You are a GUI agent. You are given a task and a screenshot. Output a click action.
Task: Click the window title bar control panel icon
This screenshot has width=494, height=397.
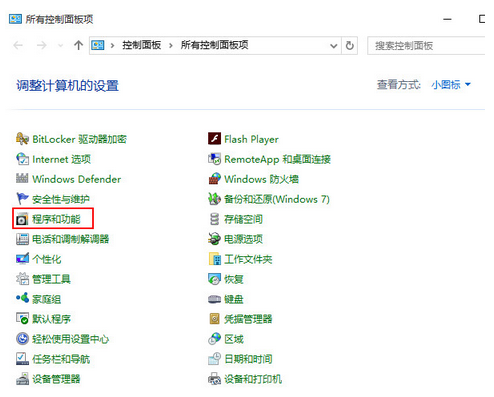15,19
